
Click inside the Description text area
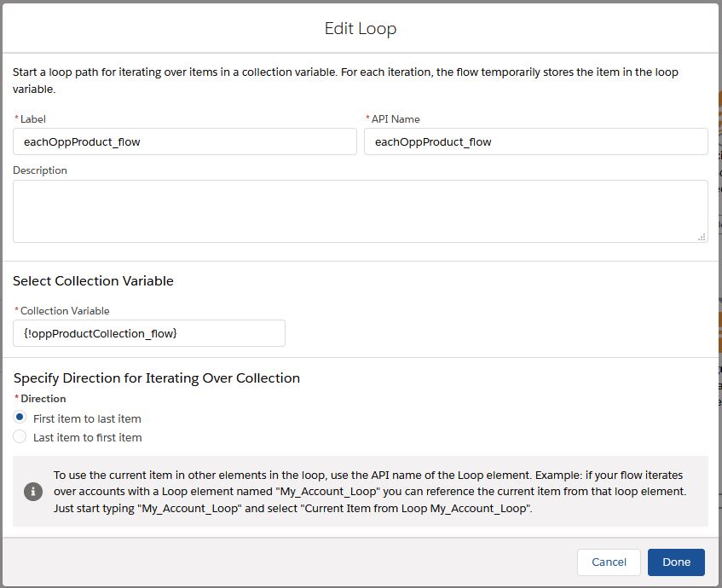click(360, 210)
